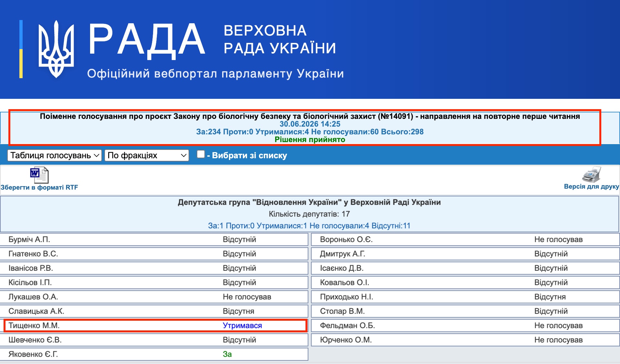
Task: Select deputy 'Шевченко Є.В.'
Action: click(35, 340)
